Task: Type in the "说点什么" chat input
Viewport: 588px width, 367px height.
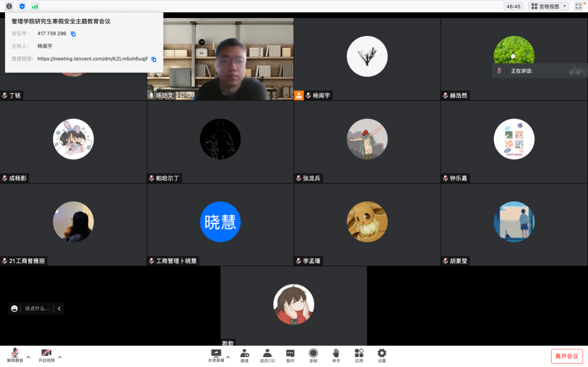Action: [37, 308]
